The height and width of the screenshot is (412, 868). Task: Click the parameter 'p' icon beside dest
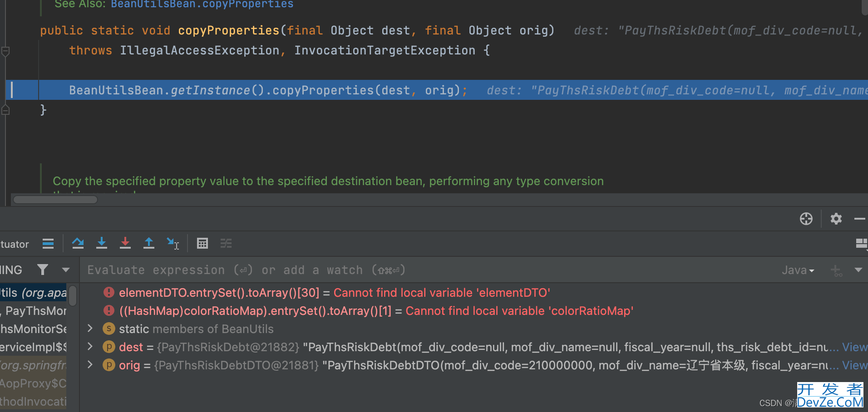tap(109, 347)
